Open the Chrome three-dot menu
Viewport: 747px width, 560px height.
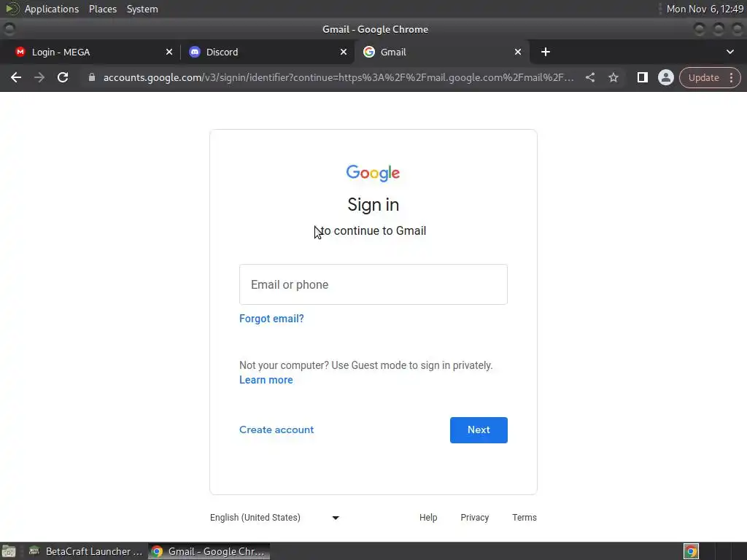click(731, 77)
